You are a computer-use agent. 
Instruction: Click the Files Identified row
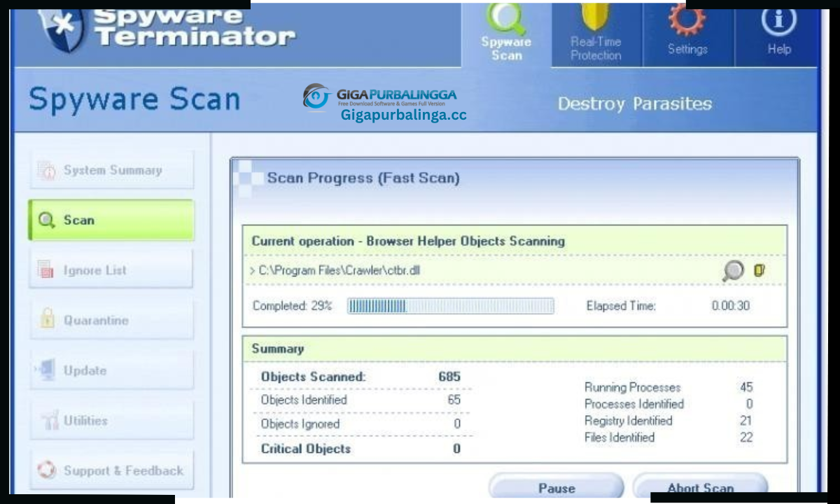point(668,437)
